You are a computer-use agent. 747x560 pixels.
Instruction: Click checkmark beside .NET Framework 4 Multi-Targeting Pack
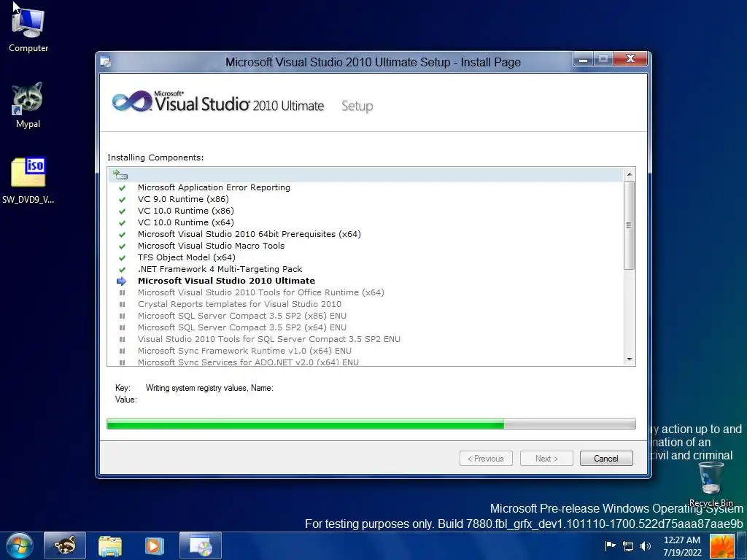122,270
